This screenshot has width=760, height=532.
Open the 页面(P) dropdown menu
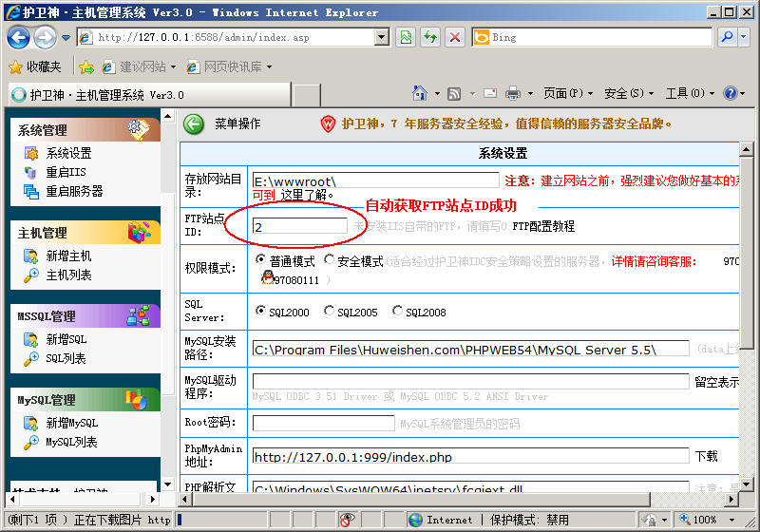pyautogui.click(x=567, y=93)
